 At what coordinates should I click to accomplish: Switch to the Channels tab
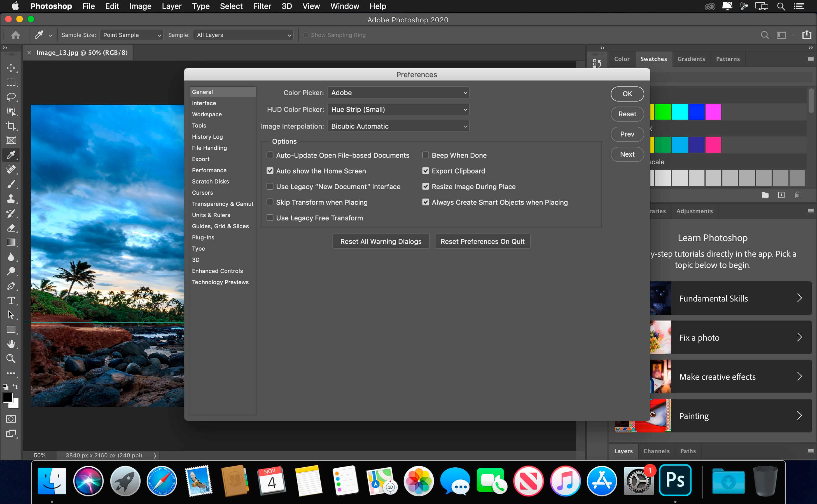(x=655, y=451)
